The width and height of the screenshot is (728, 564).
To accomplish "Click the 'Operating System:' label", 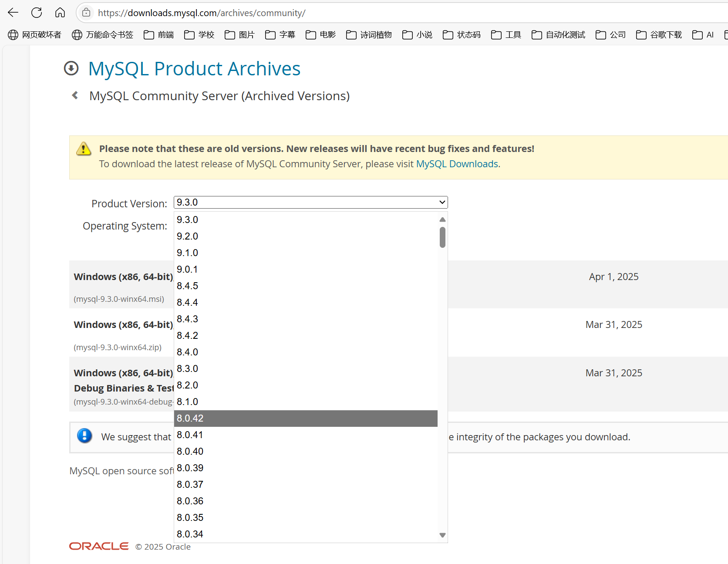I will coord(125,226).
